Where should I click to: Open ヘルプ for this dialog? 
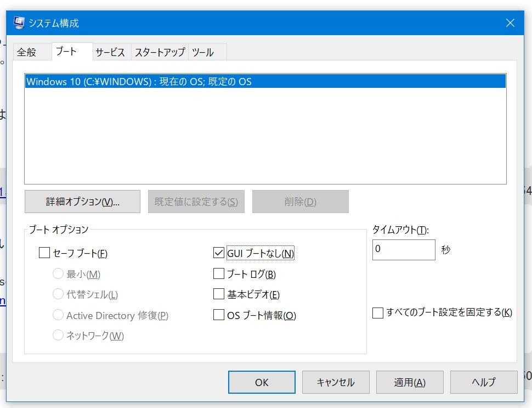[x=484, y=382]
